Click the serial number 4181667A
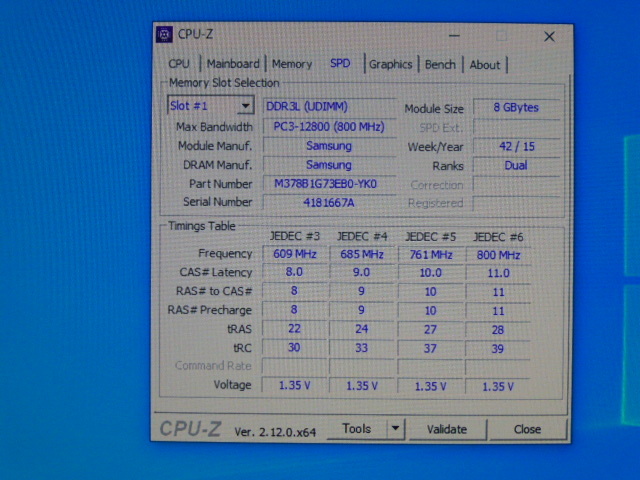The width and height of the screenshot is (640, 480). (x=329, y=202)
